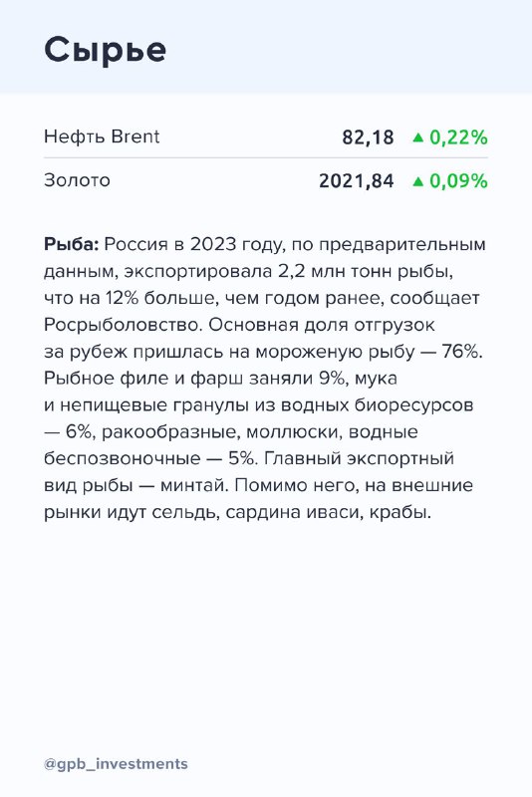Click the green up arrow beside 0,09%

click(418, 181)
